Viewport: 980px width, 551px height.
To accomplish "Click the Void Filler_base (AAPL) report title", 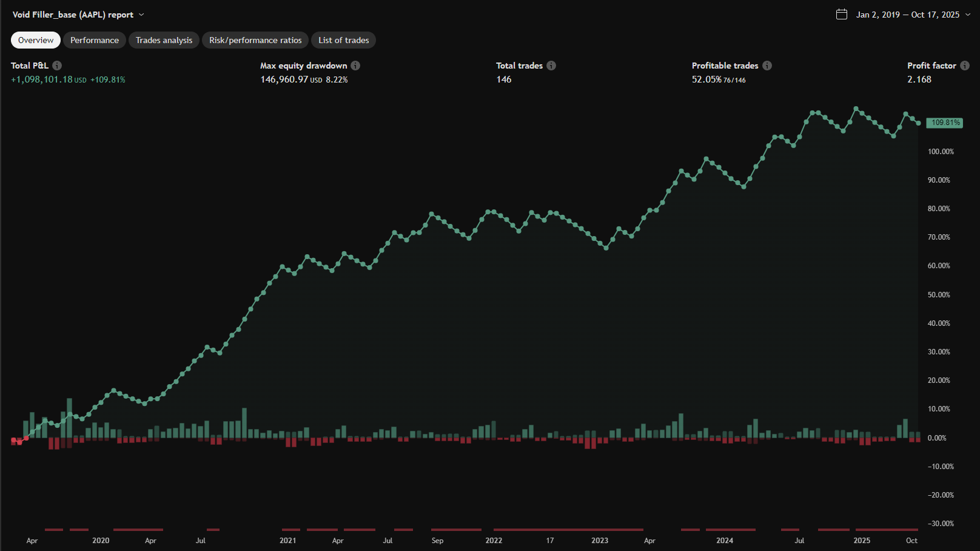I will [73, 15].
